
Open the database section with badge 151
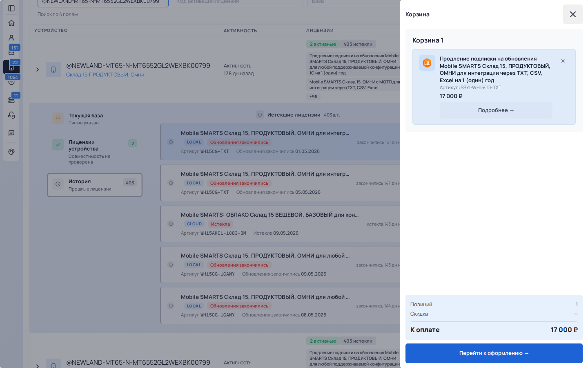(x=11, y=52)
